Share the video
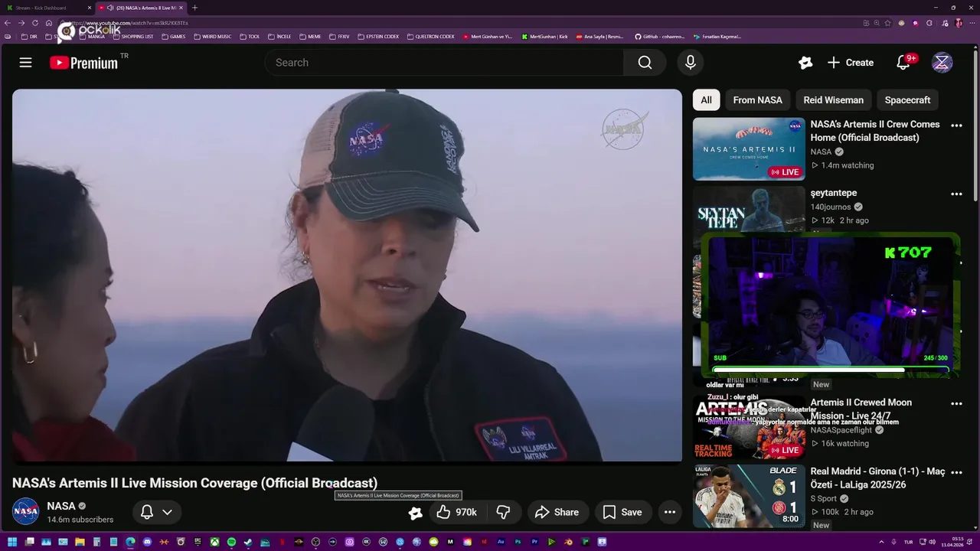Image resolution: width=980 pixels, height=551 pixels. pos(557,512)
